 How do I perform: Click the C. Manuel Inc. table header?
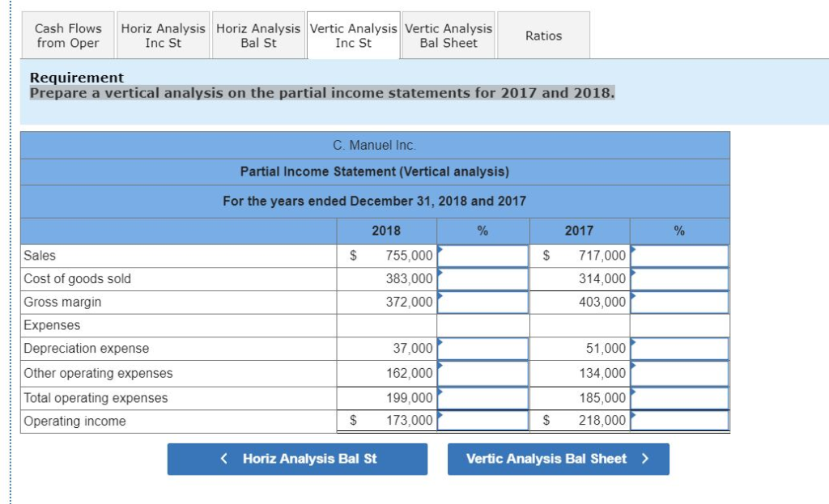click(375, 145)
